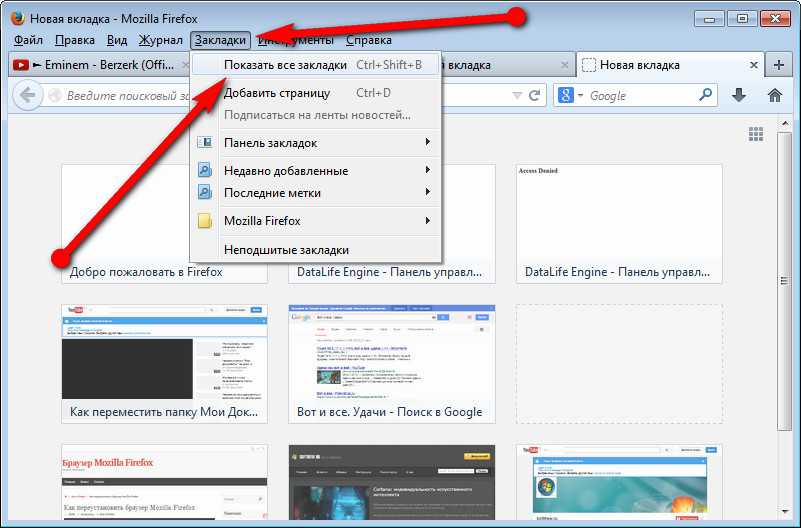Screen dimensions: 801x528
Task: Click the Recent Tags folder icon
Action: (205, 193)
